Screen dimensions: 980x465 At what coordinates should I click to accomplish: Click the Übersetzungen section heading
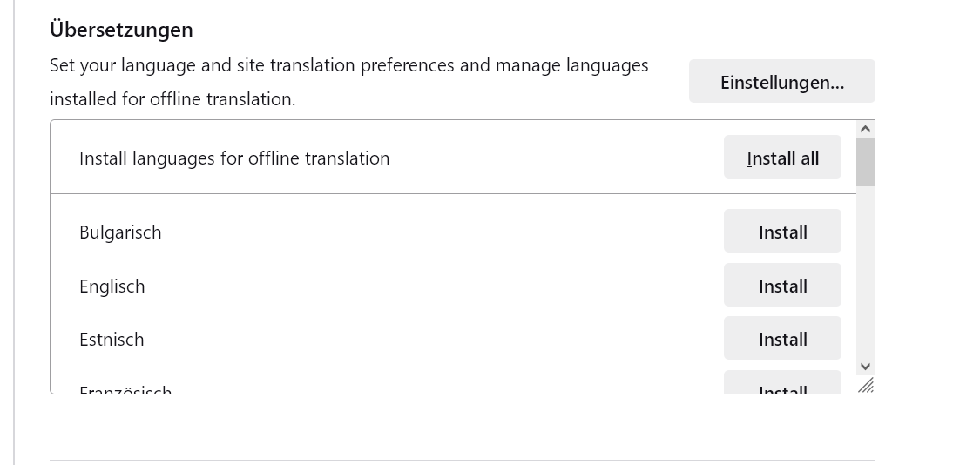tap(121, 30)
